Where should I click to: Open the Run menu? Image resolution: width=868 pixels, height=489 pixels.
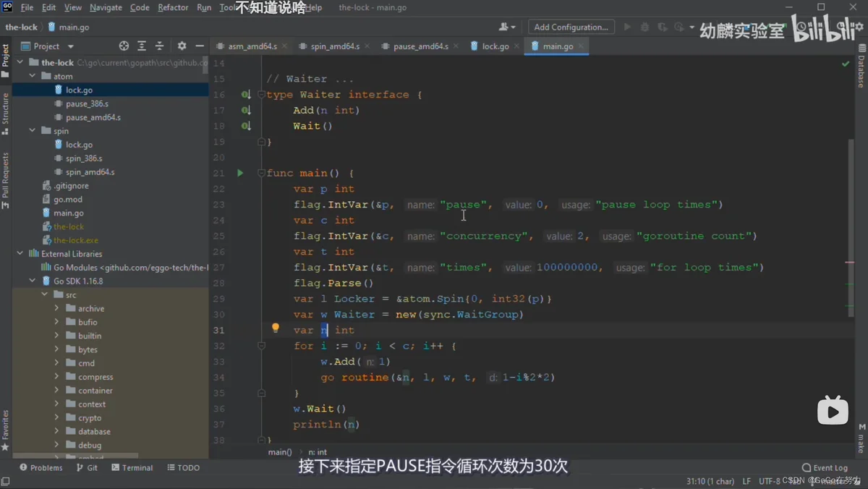point(204,7)
